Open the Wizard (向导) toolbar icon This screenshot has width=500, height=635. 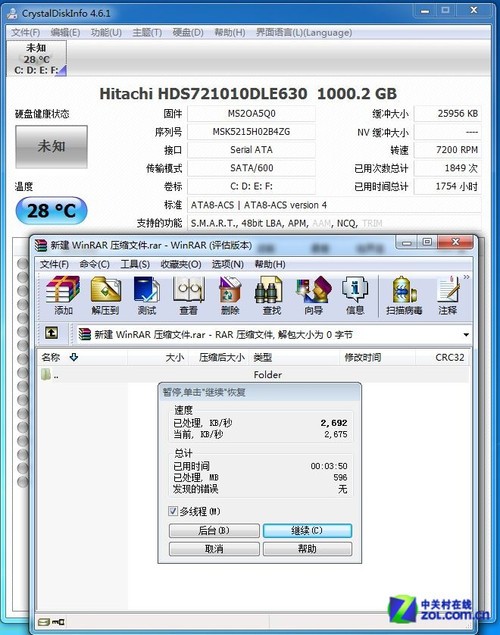pos(313,295)
